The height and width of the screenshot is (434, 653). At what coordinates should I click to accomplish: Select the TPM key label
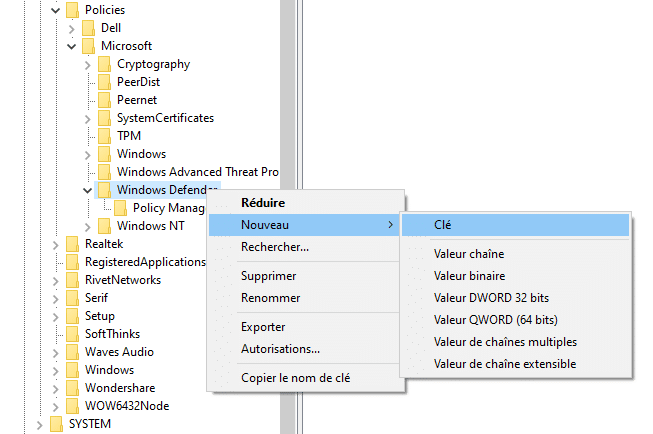click(129, 136)
